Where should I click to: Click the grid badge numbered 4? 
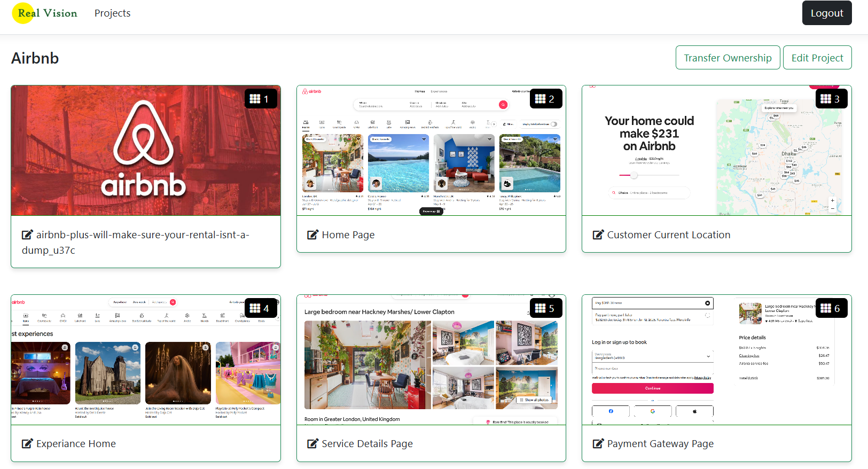click(260, 308)
